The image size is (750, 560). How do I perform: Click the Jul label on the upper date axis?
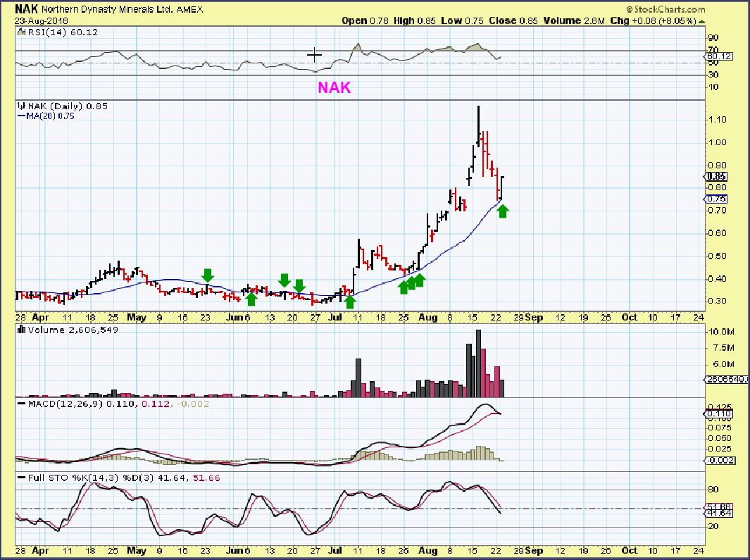tap(335, 318)
